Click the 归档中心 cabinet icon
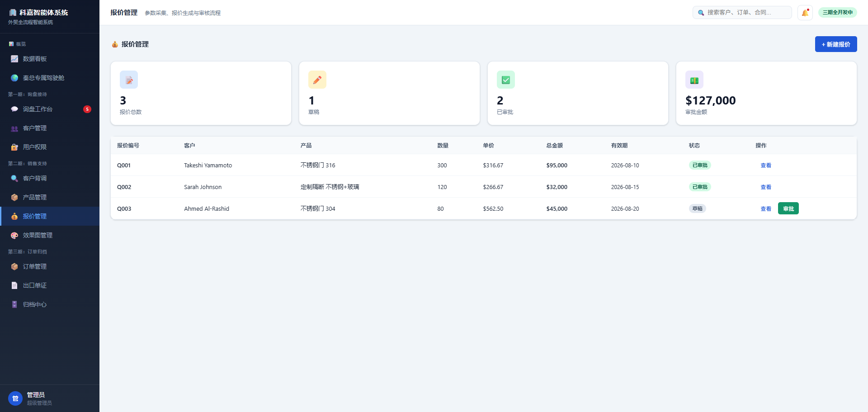This screenshot has height=412, width=868. click(14, 304)
